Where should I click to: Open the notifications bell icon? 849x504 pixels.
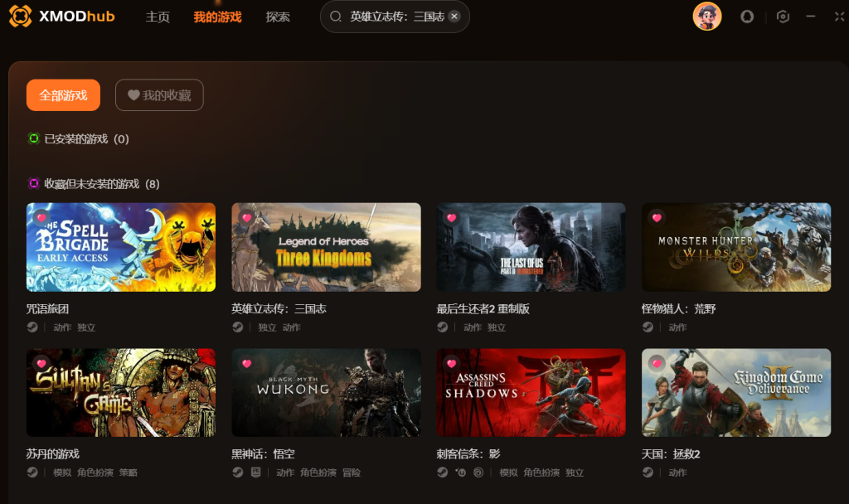tap(747, 17)
